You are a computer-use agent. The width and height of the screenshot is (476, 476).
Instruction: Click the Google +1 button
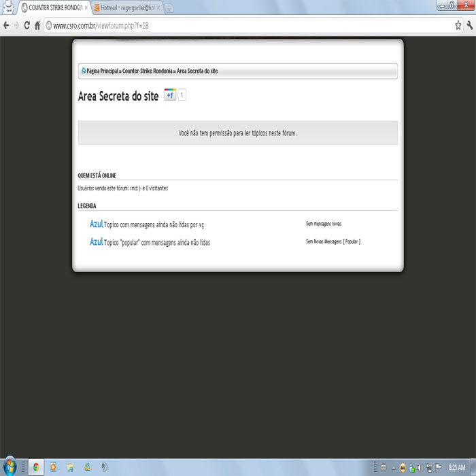coord(170,95)
